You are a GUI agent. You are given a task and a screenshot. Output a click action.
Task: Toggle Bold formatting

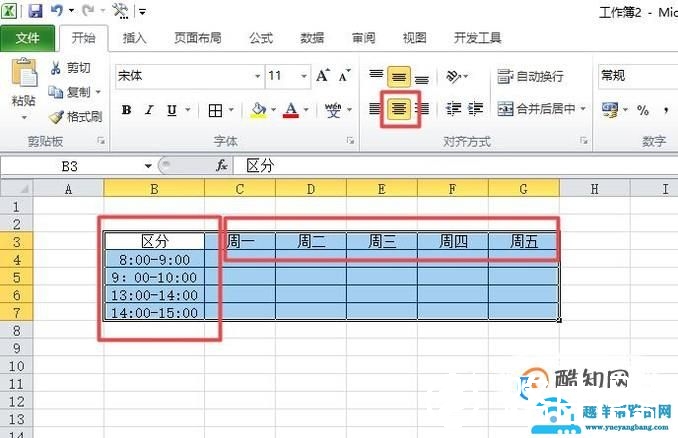coord(126,110)
